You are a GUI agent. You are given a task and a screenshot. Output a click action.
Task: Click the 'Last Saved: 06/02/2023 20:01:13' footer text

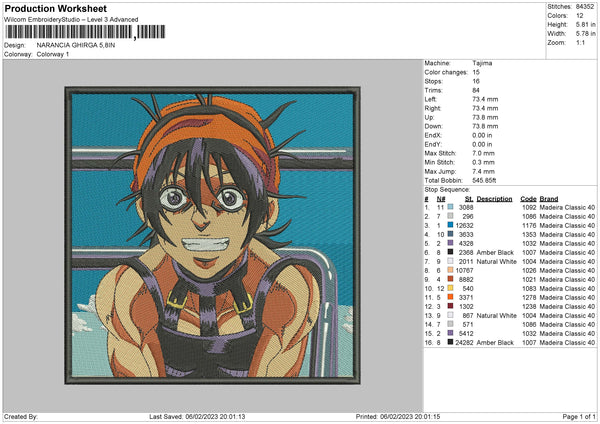pyautogui.click(x=197, y=416)
